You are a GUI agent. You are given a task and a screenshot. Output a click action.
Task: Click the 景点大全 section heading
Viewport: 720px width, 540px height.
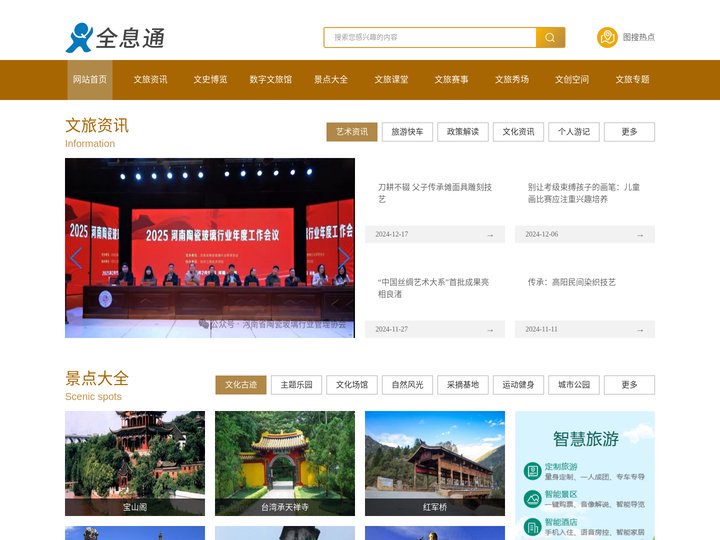point(97,378)
